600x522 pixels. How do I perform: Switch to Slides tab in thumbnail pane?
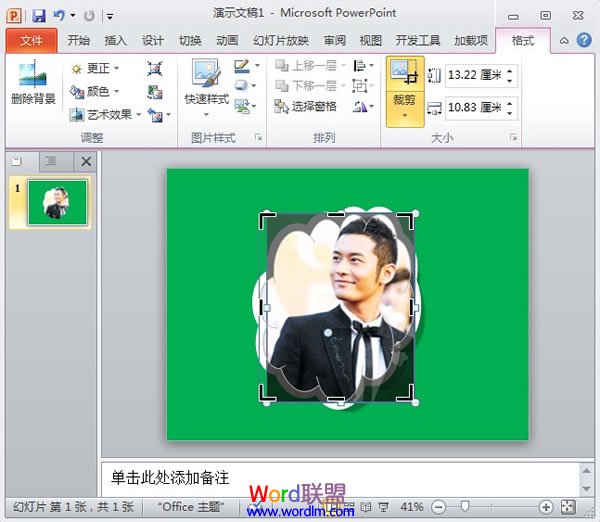pyautogui.click(x=16, y=161)
